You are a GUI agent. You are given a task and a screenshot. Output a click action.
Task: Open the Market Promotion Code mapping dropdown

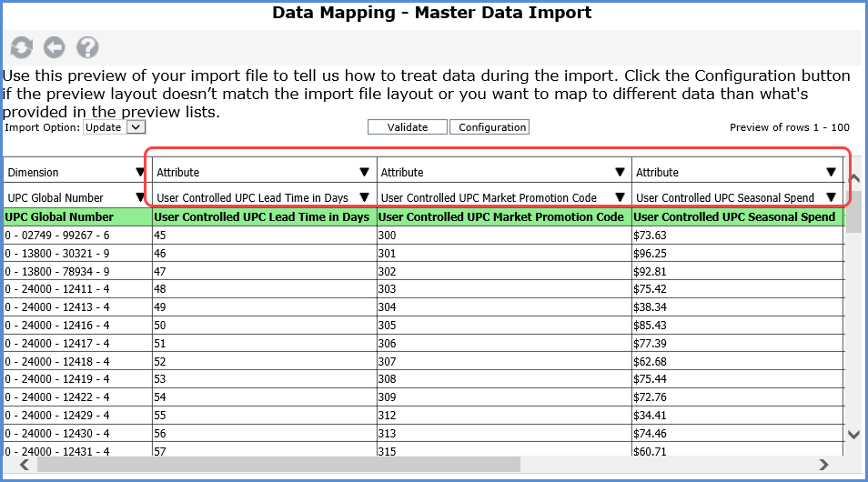point(620,197)
